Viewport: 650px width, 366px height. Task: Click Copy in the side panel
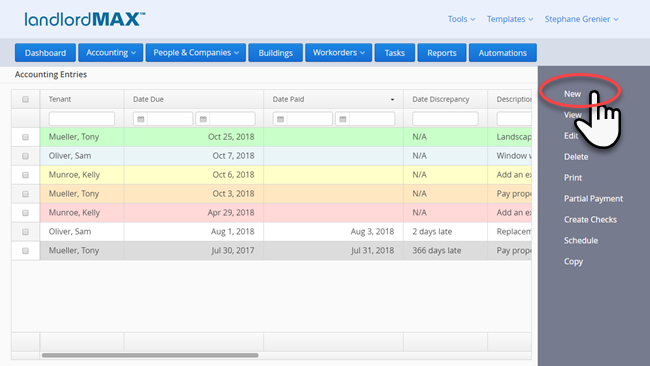[573, 262]
